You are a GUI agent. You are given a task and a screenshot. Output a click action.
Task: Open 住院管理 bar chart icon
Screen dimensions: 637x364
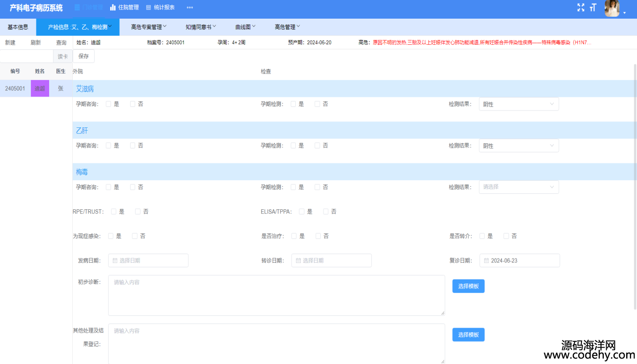pos(113,7)
